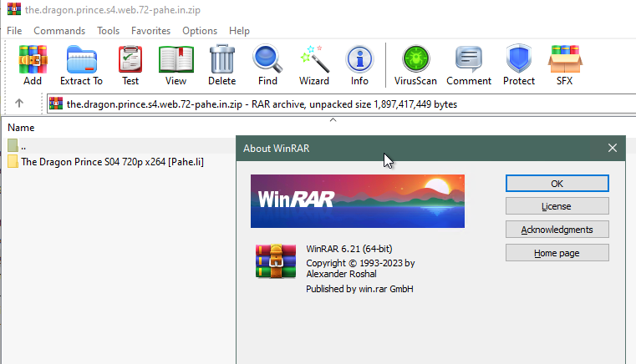
Task: Click the View file toolbar icon
Action: (176, 65)
